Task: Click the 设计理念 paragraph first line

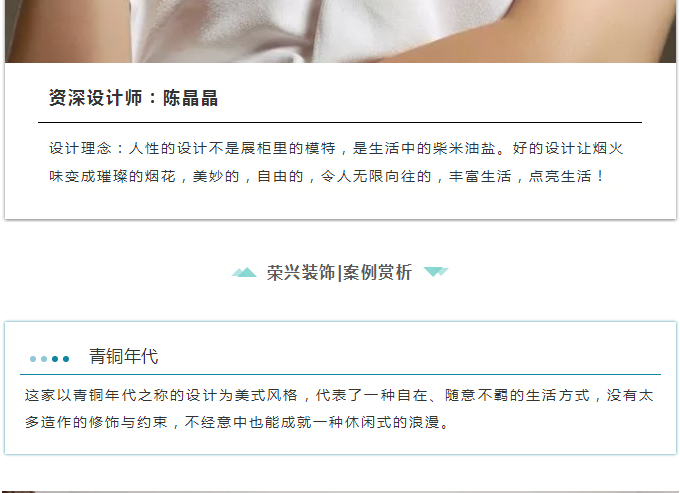Action: pos(337,148)
